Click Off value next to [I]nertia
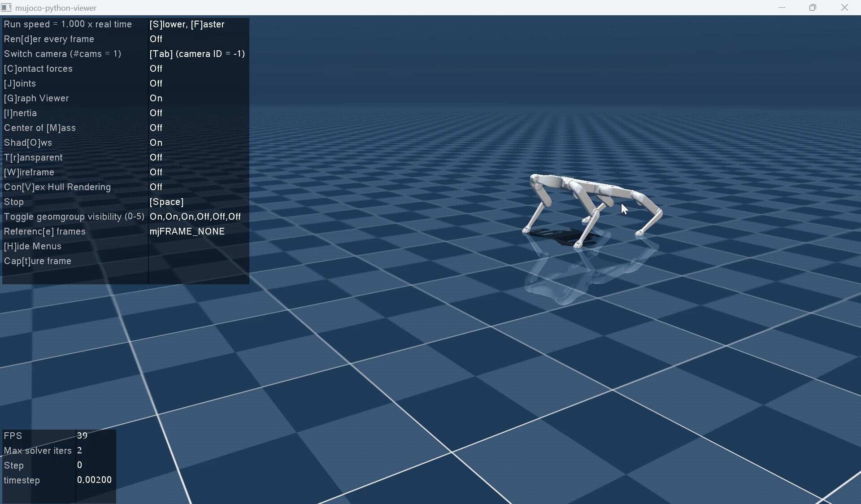The image size is (861, 504). 156,113
